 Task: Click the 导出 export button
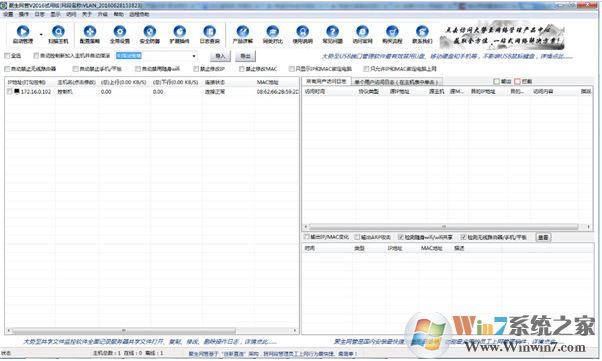245,56
